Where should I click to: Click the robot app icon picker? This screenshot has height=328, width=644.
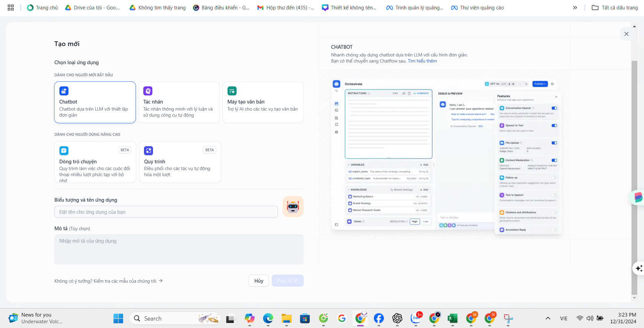pos(293,206)
